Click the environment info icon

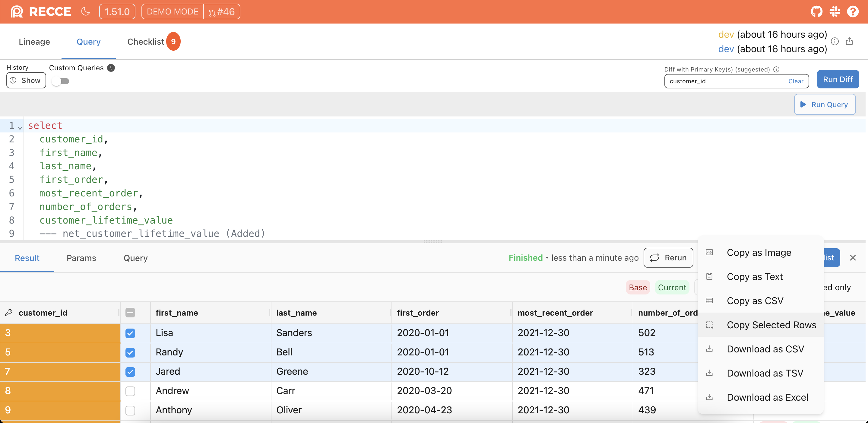835,41
